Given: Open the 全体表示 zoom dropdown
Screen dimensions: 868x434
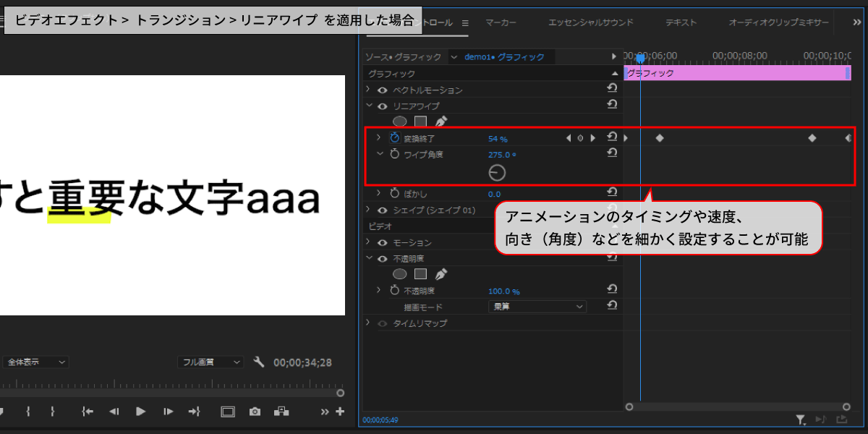Looking at the screenshot, I should pos(36,362).
